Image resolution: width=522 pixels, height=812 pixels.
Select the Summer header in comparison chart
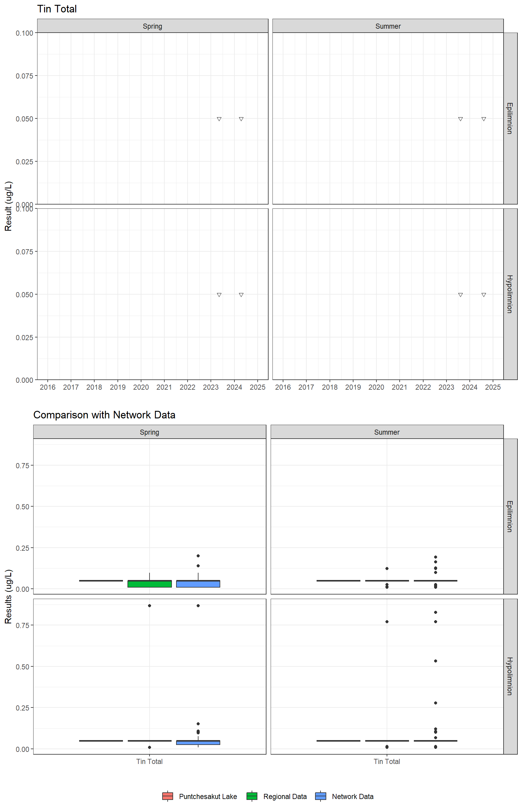[x=387, y=432]
